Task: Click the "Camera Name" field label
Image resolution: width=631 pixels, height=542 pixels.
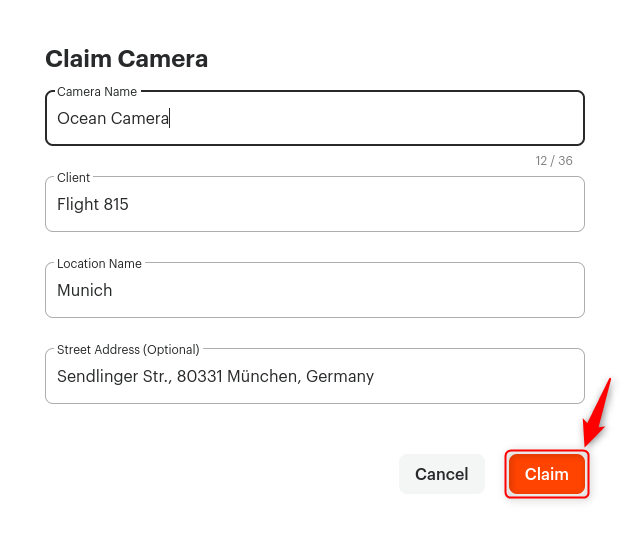Action: coord(97,92)
